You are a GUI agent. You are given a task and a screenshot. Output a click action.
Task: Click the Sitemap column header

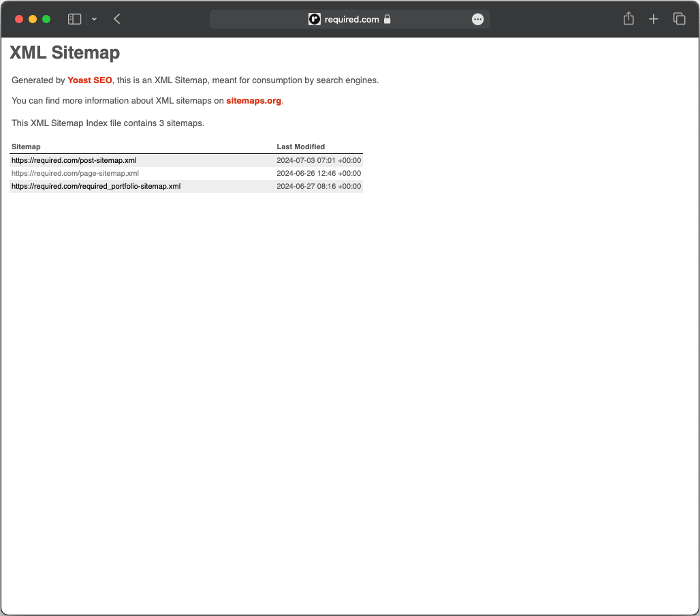26,147
